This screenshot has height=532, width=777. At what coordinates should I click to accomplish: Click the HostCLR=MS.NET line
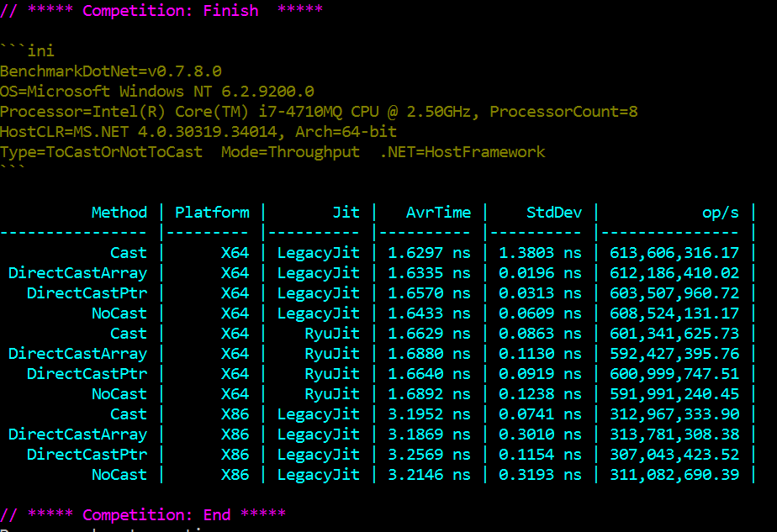[x=198, y=132]
